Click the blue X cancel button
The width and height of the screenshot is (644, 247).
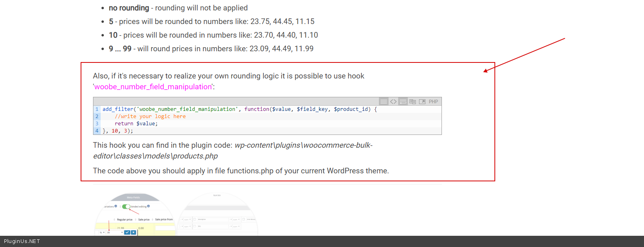pos(134,232)
